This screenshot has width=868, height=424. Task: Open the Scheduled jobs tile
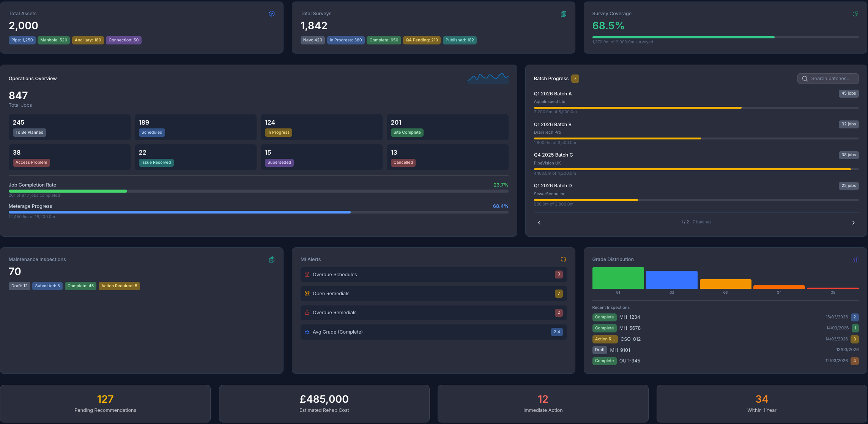[x=195, y=127]
